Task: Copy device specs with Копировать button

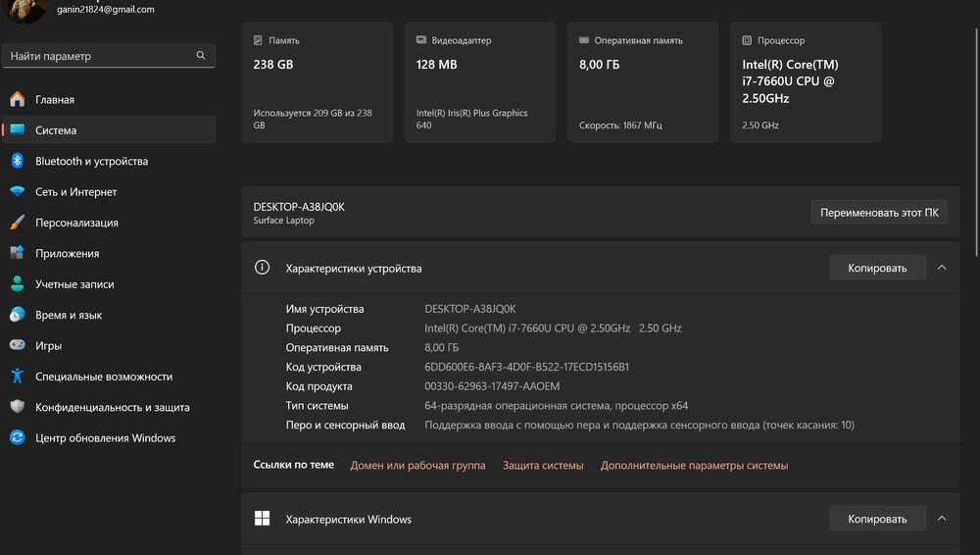Action: [x=877, y=268]
